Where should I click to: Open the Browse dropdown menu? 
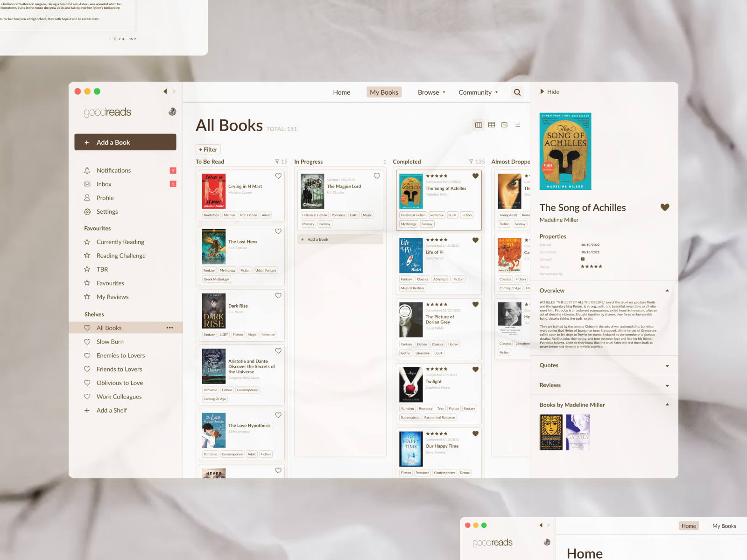431,92
